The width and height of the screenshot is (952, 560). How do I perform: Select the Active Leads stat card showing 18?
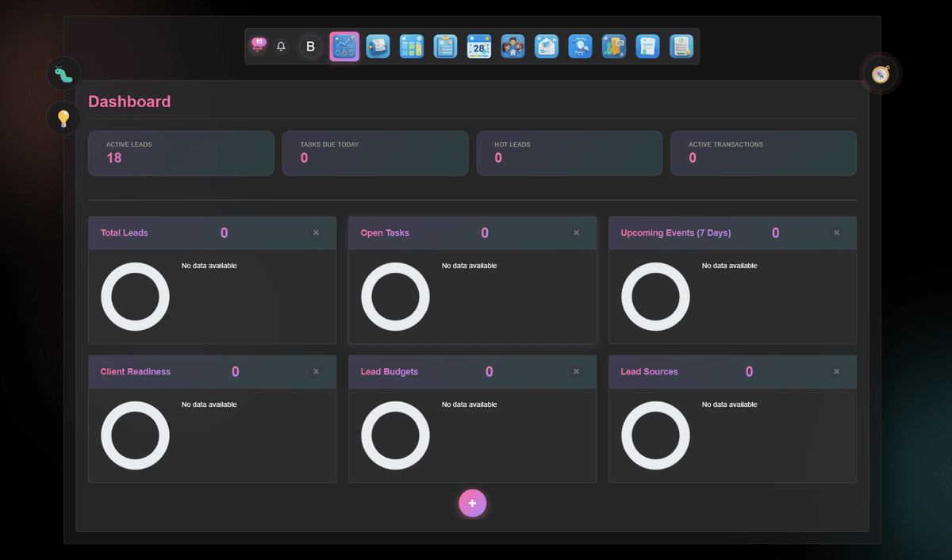[181, 153]
